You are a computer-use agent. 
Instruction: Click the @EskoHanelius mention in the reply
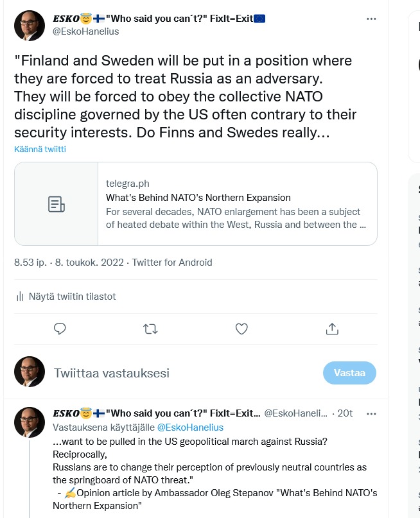tap(190, 427)
